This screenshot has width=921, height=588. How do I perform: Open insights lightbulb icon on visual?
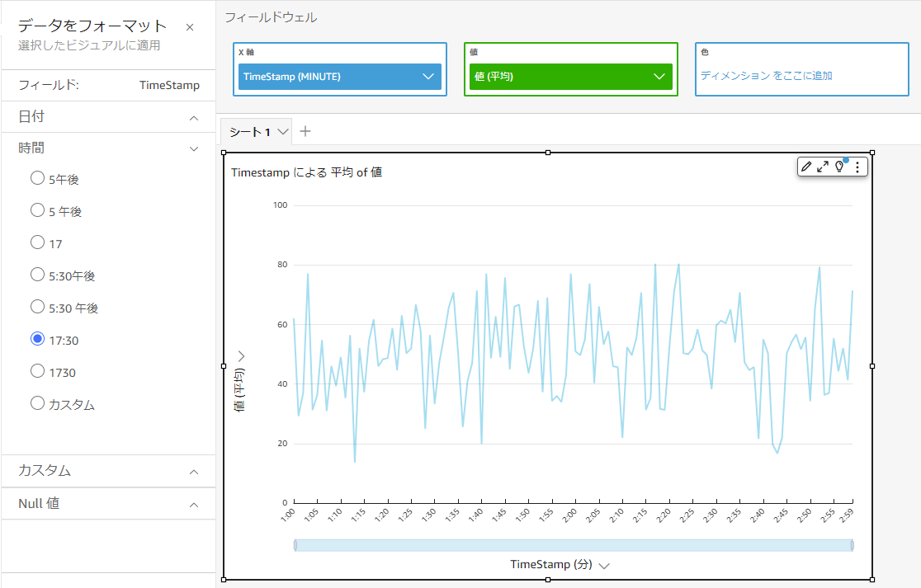tap(840, 167)
